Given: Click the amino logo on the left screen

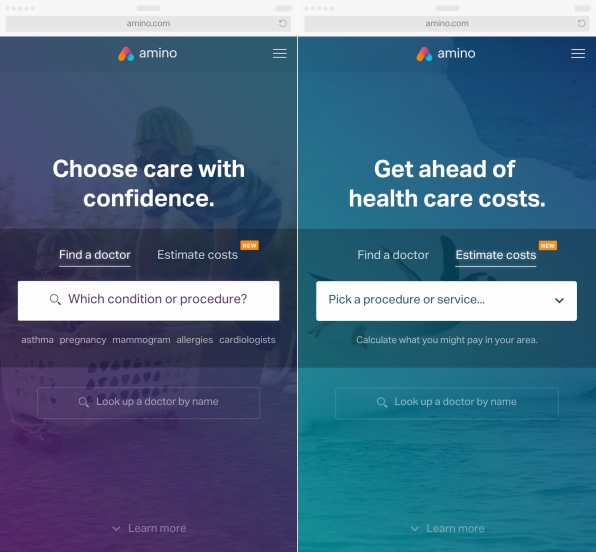Looking at the screenshot, I should [x=147, y=54].
